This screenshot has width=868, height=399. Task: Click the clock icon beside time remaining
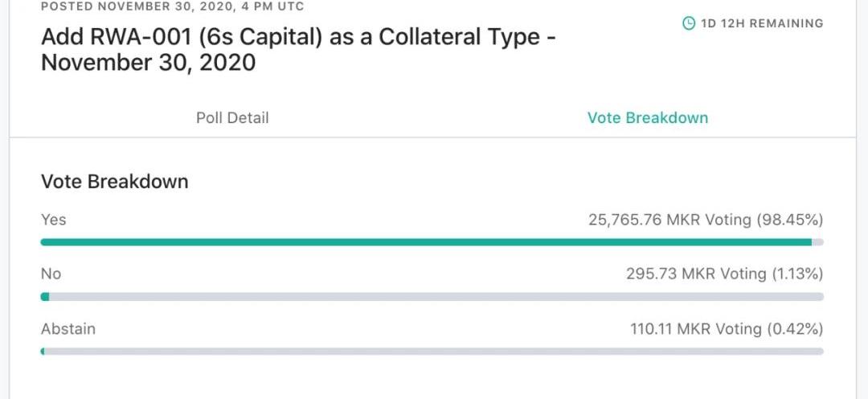coord(688,23)
